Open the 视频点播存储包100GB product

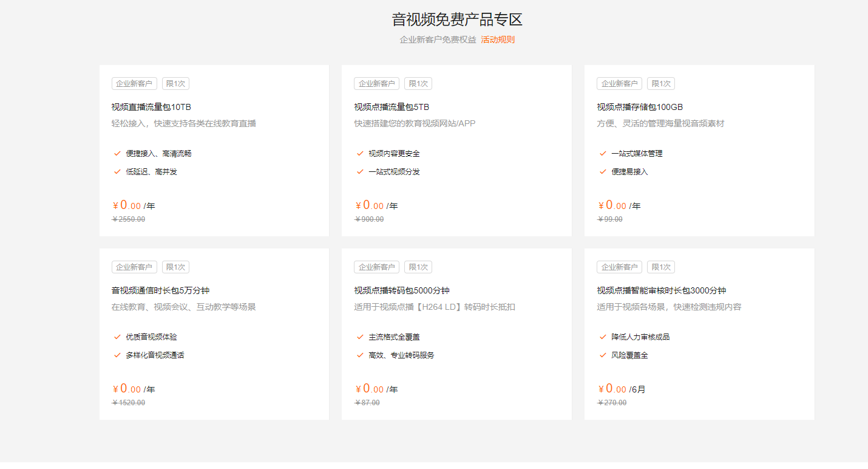point(640,107)
